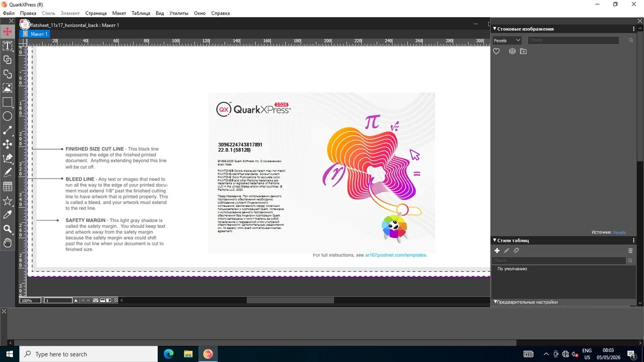Expand the Предварительные настройки panel
Image resolution: width=644 pixels, height=362 pixels.
[x=495, y=302]
